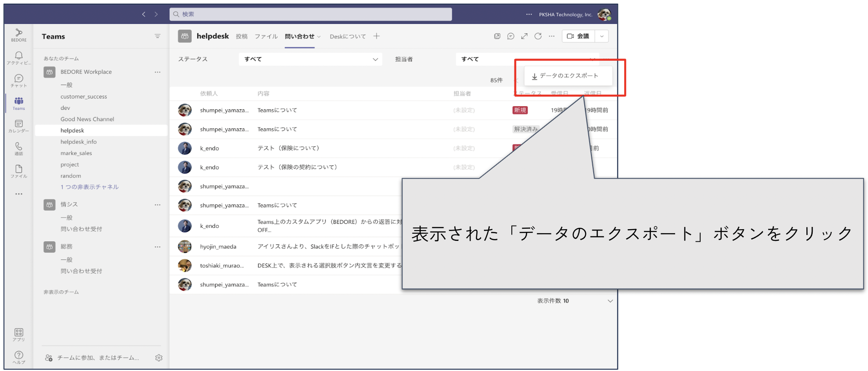Screen dimensions: 868x371
Task: Open 情シス team options ellipsis
Action: [x=157, y=205]
